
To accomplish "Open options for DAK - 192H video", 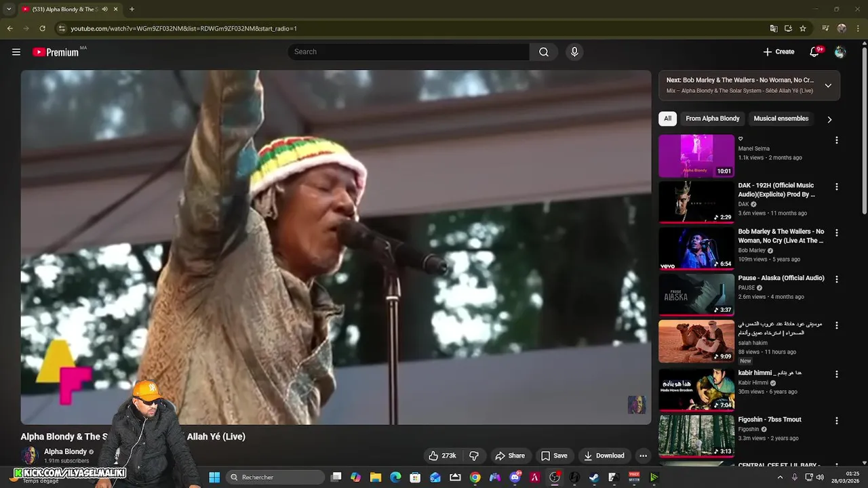I will tap(836, 186).
